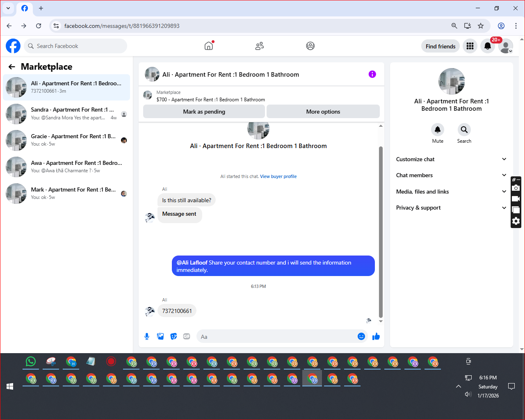Open the Gracie apartment conversation
Screen dimensions: 525x420
[x=66, y=140]
